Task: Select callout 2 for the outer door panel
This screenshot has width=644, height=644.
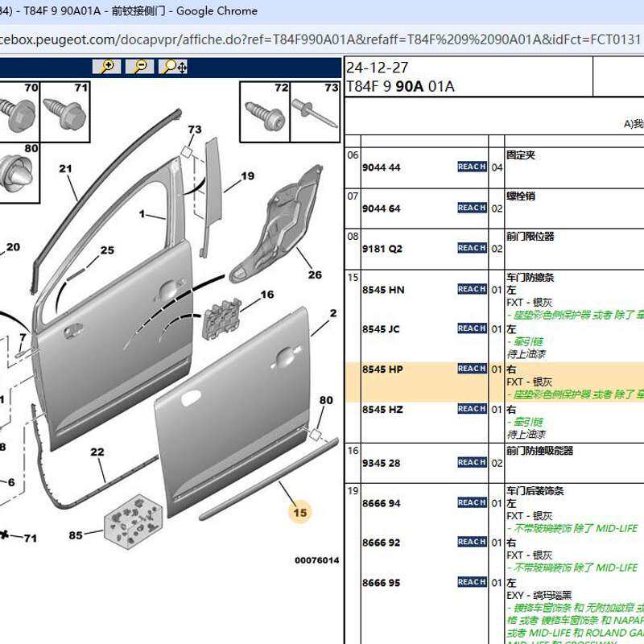Action: pos(333,313)
